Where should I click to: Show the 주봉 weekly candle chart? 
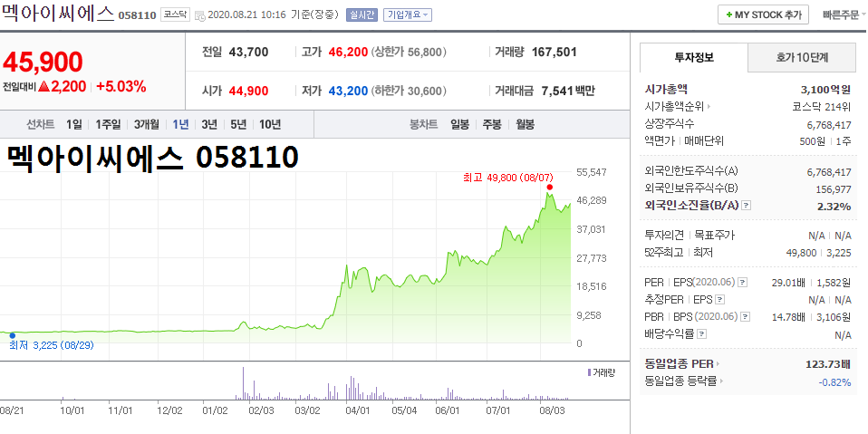492,124
